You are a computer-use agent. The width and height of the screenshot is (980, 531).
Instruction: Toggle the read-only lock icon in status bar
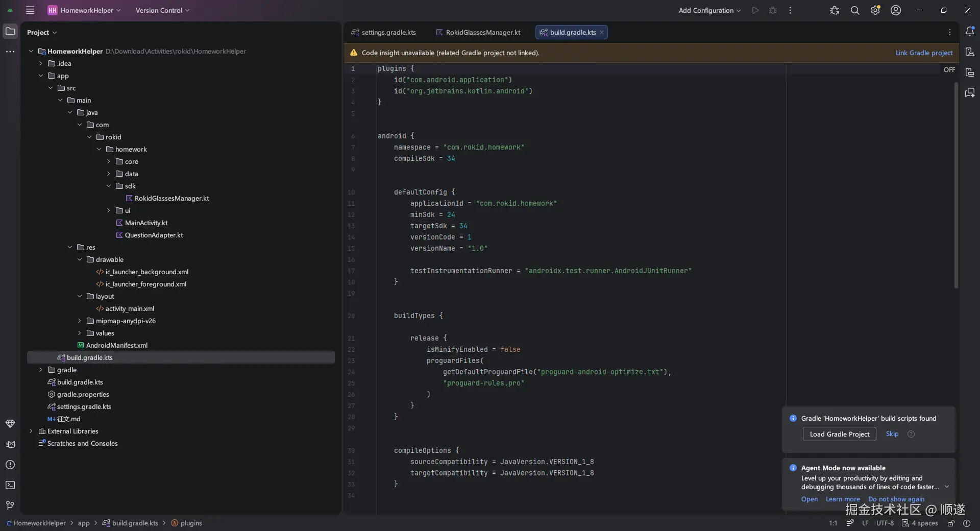(951, 523)
